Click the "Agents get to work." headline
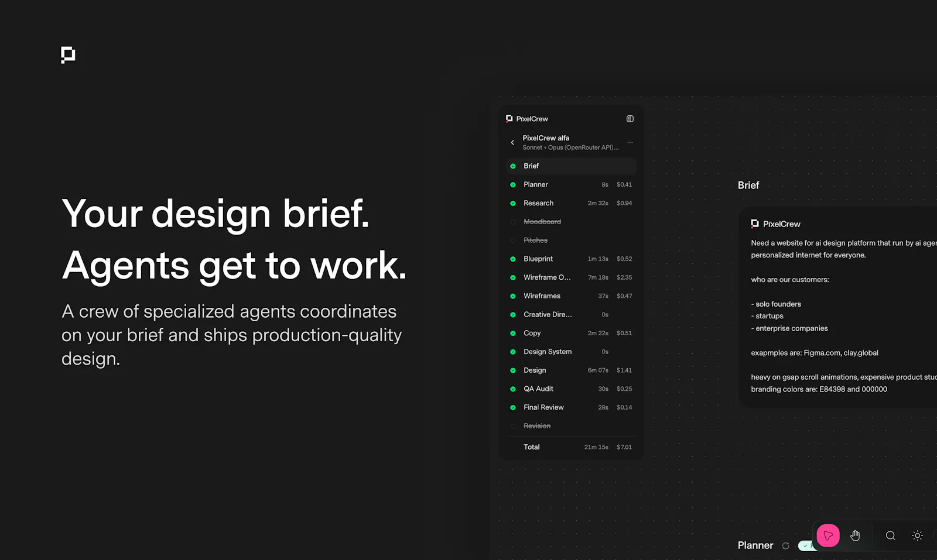Image resolution: width=937 pixels, height=560 pixels. coord(234,266)
